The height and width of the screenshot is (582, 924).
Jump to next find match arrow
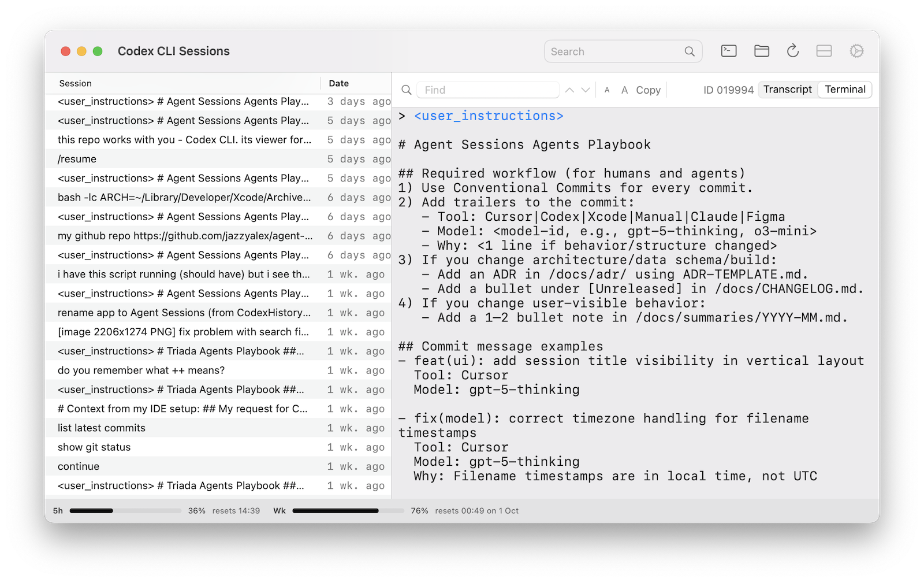click(586, 90)
